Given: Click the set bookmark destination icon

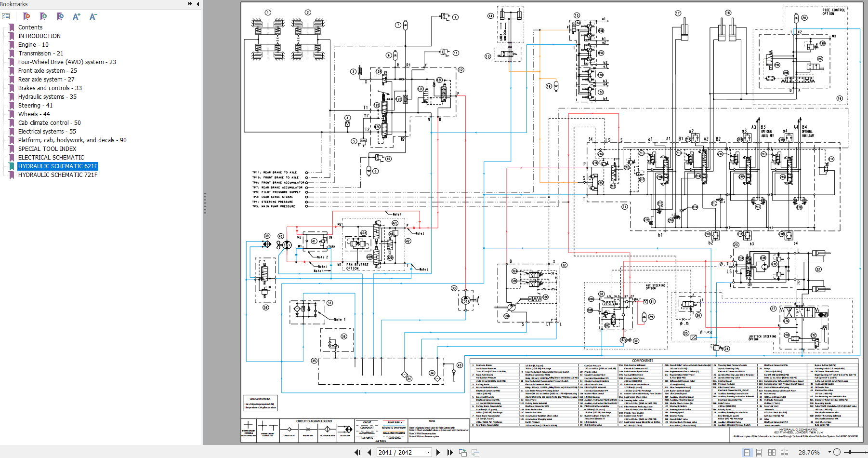Looking at the screenshot, I should [60, 16].
